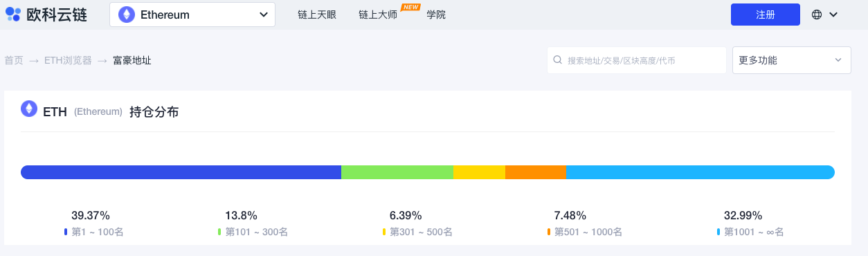The height and width of the screenshot is (256, 868).
Task: Click the dark blue 39.37% bar segment
Action: (181, 172)
